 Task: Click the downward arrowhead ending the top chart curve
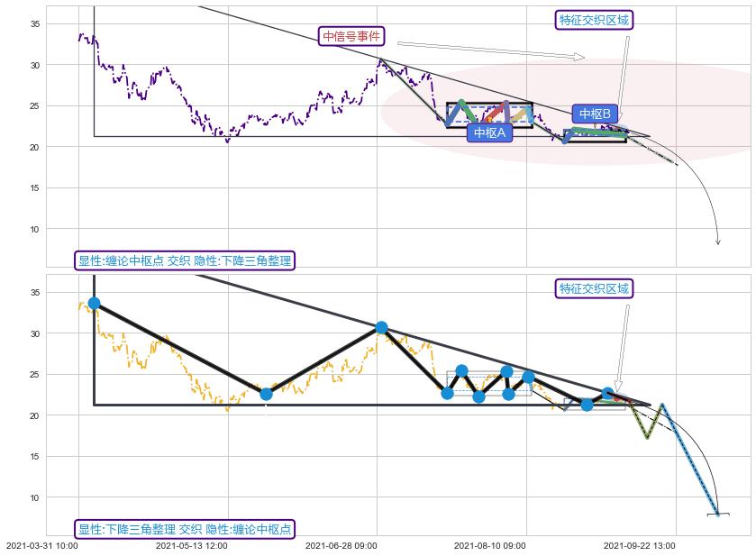pyautogui.click(x=718, y=242)
